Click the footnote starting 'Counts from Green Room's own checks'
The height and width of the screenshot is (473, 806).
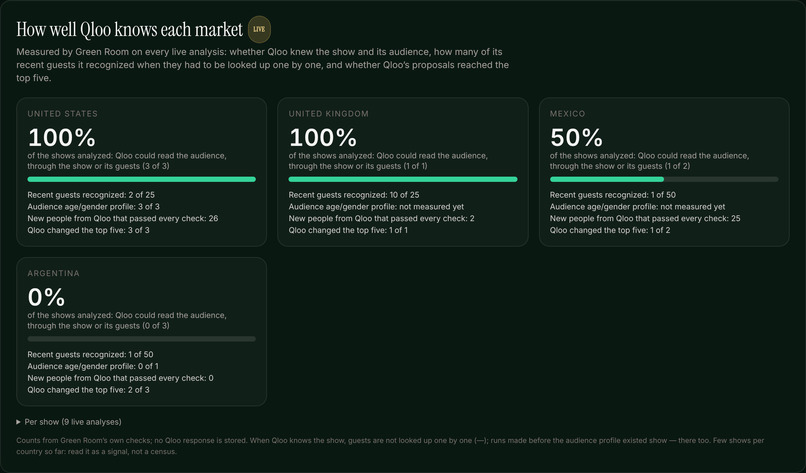[390, 446]
